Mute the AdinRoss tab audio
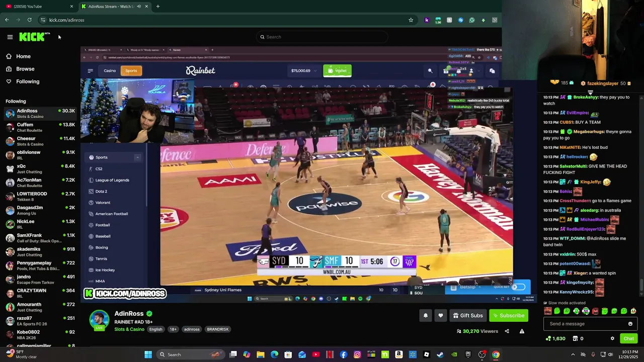Image resolution: width=644 pixels, height=362 pixels. [139, 7]
